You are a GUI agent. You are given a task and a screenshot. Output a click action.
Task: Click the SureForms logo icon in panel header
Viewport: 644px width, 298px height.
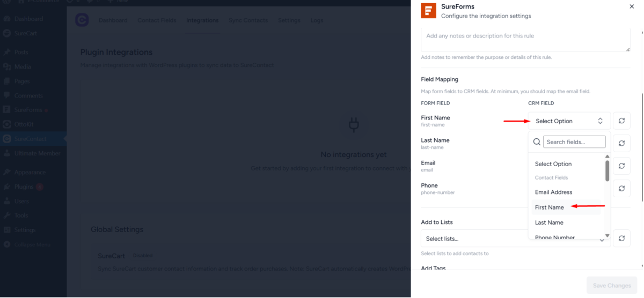(428, 11)
